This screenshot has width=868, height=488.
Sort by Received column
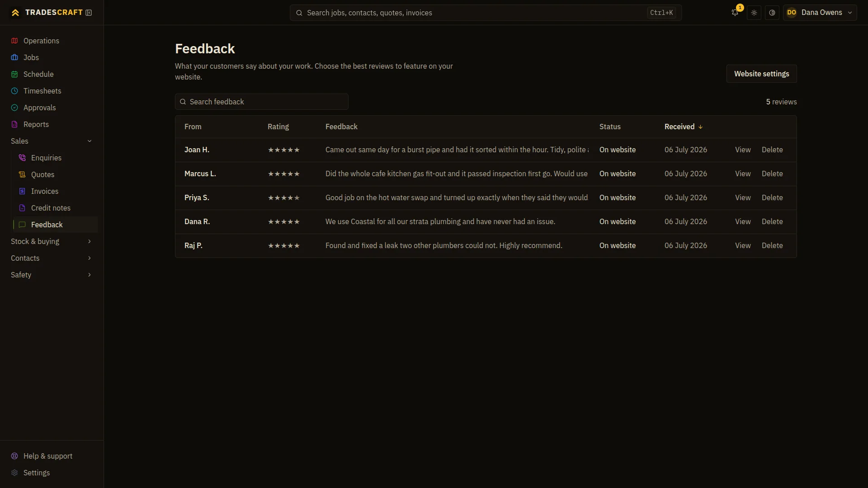click(x=683, y=127)
